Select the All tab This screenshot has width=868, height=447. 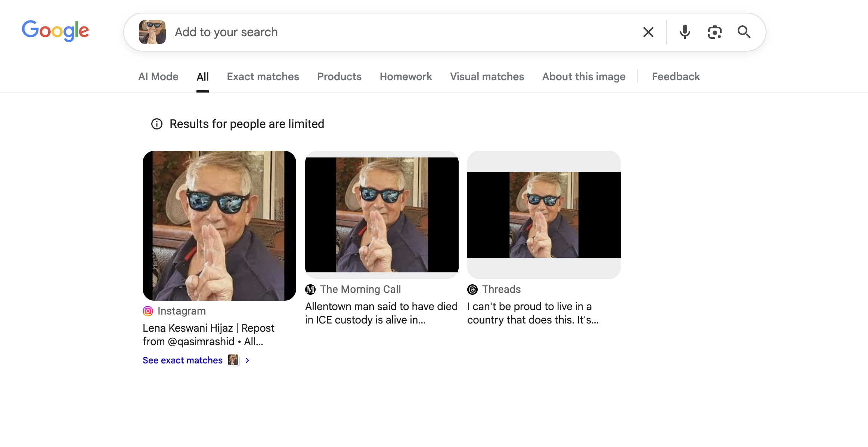[202, 76]
